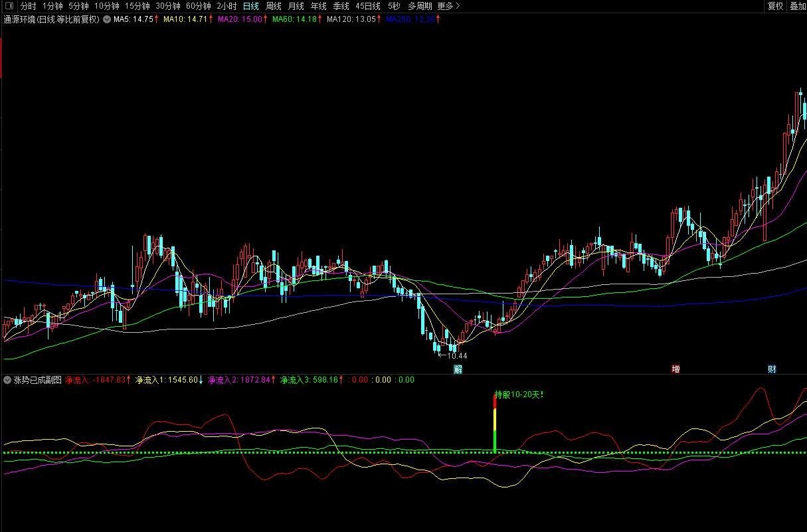Switch to 月线 monthly chart

296,6
